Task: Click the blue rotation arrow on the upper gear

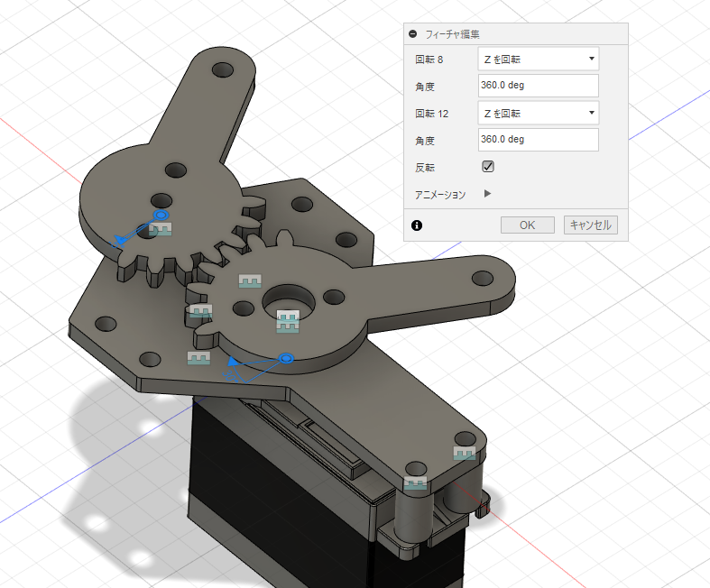Action: (x=120, y=240)
